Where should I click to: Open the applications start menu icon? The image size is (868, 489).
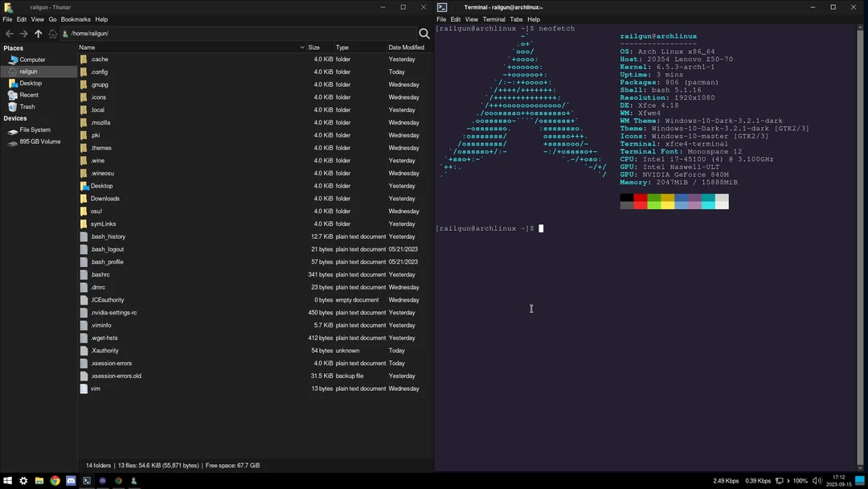(8, 480)
